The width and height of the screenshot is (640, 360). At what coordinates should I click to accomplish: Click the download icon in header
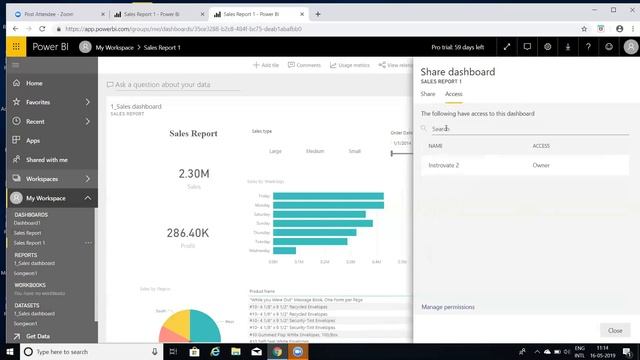coord(568,47)
